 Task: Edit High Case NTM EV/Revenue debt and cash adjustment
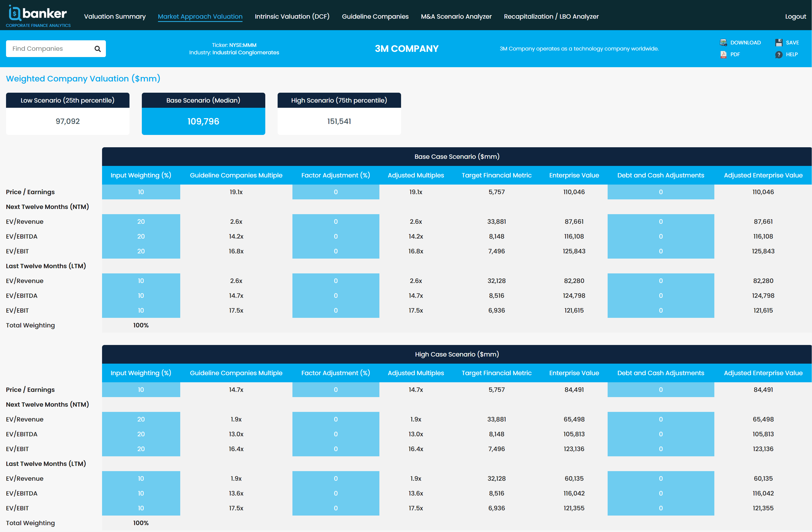661,420
